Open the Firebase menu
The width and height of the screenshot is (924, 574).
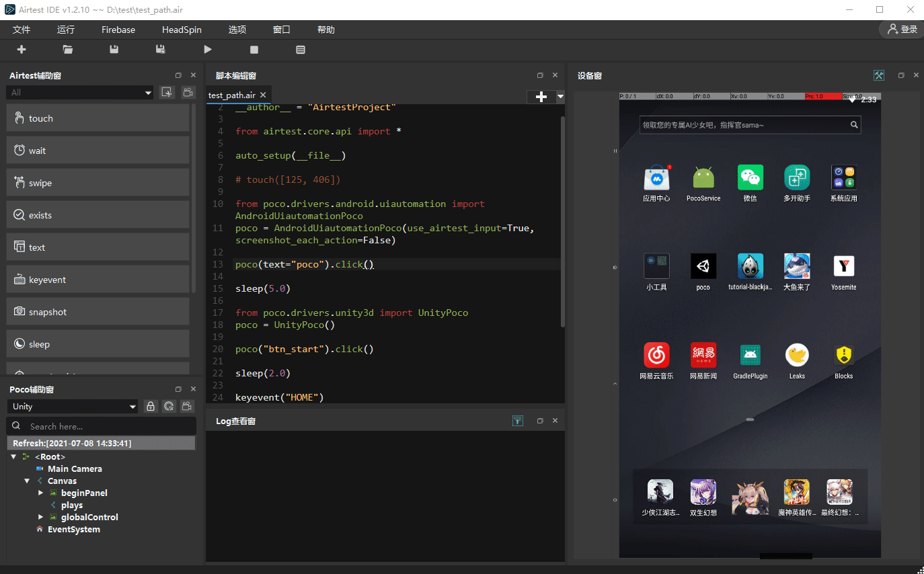[118, 30]
